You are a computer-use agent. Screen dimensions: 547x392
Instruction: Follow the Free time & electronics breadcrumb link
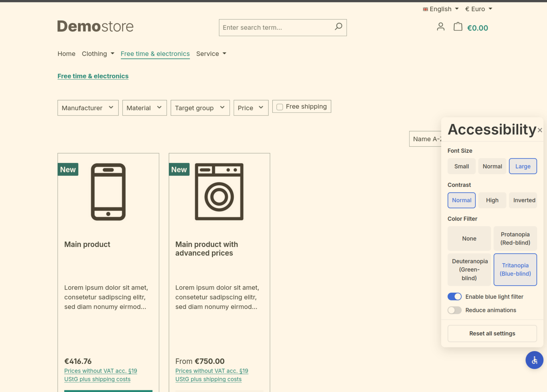(93, 76)
